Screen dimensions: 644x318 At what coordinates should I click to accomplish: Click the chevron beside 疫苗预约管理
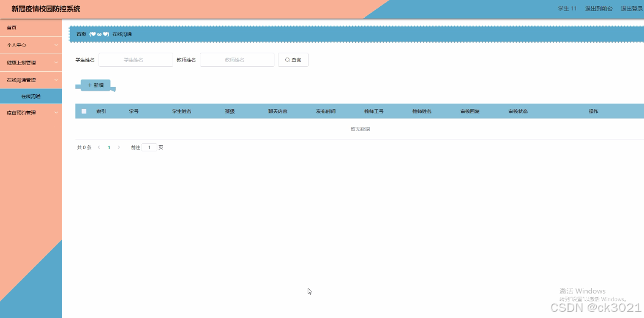pos(56,113)
